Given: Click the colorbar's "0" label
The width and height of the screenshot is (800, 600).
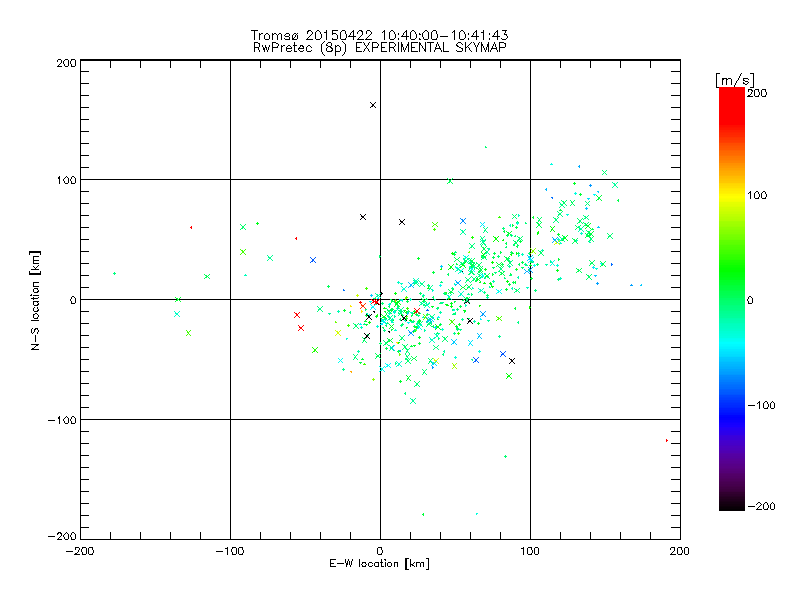Looking at the screenshot, I should [750, 300].
